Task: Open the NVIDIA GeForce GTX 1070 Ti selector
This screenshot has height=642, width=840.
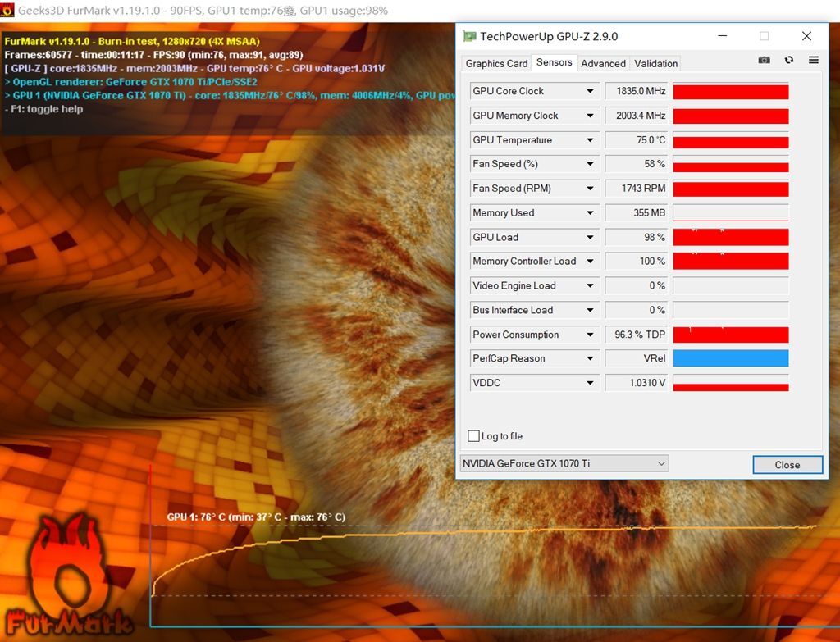Action: tap(564, 464)
